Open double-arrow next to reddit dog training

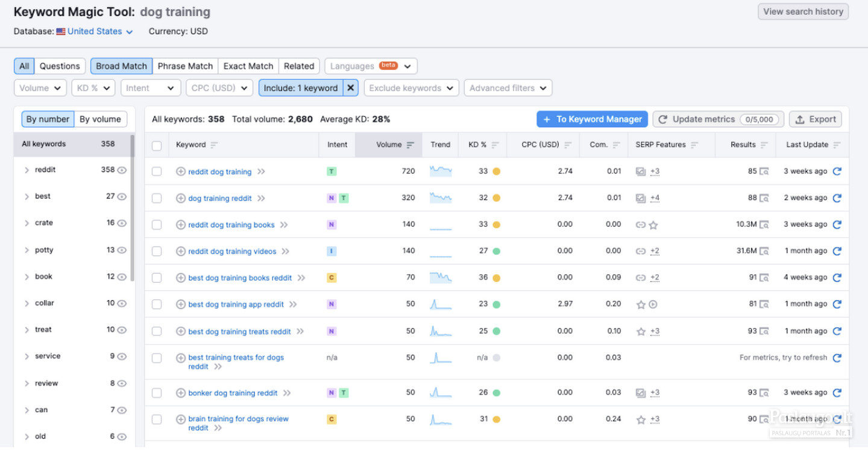(261, 172)
